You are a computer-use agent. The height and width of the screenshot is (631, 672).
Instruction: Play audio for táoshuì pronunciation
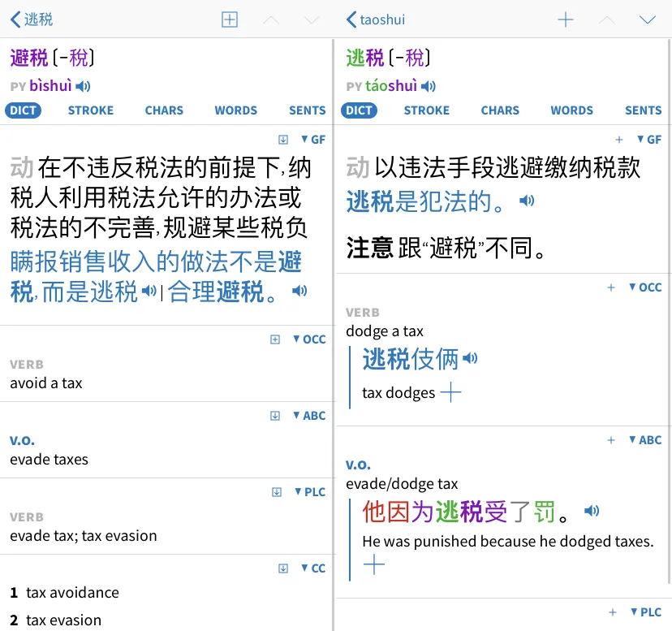click(429, 86)
